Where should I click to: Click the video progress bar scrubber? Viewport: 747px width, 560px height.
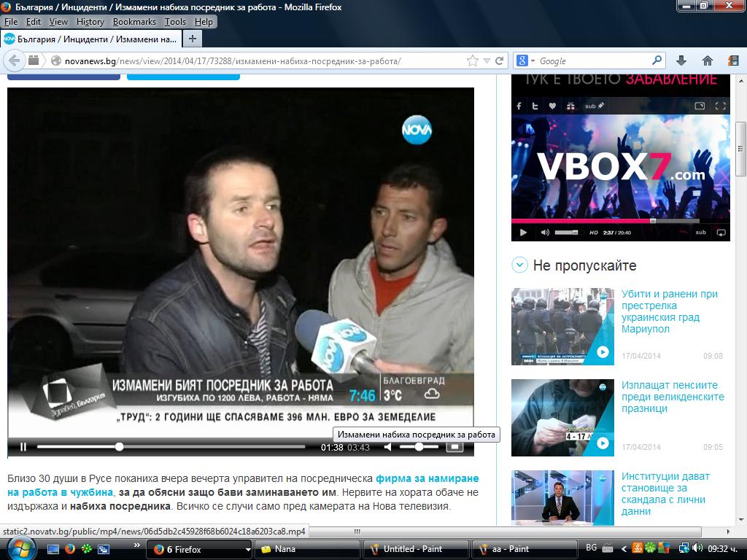pyautogui.click(x=119, y=447)
